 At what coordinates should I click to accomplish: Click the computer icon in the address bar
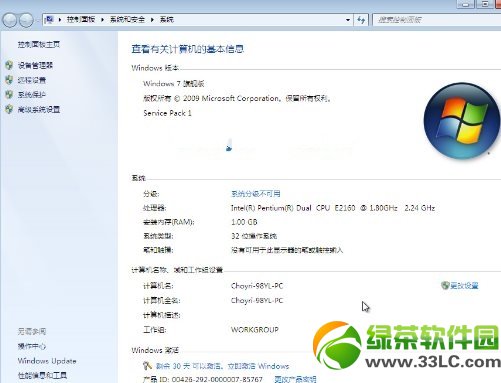[x=49, y=19]
